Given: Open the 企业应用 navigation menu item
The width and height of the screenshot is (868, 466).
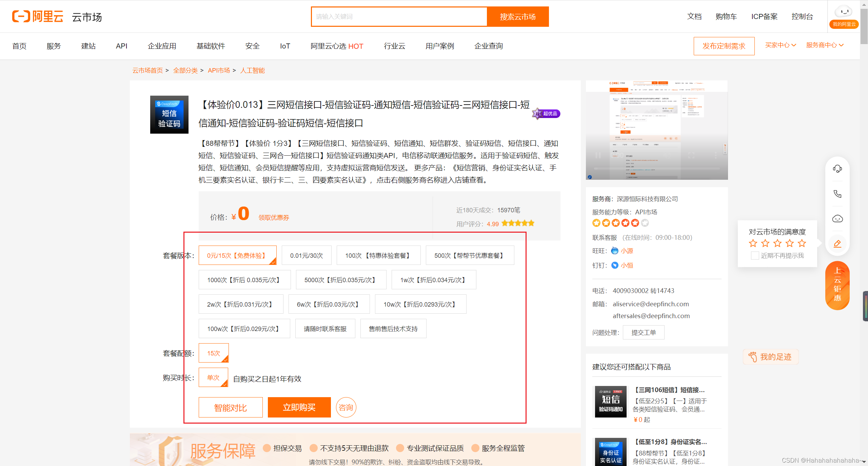Looking at the screenshot, I should pos(162,46).
